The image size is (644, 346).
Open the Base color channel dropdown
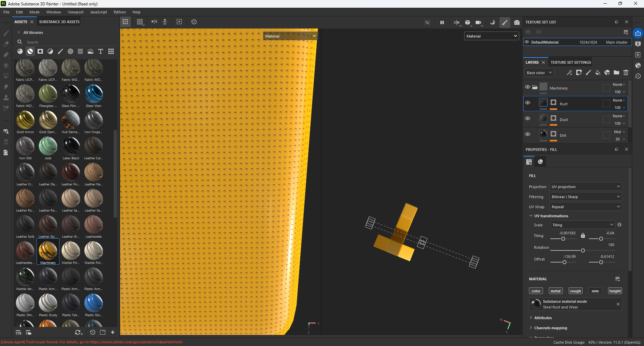(539, 73)
